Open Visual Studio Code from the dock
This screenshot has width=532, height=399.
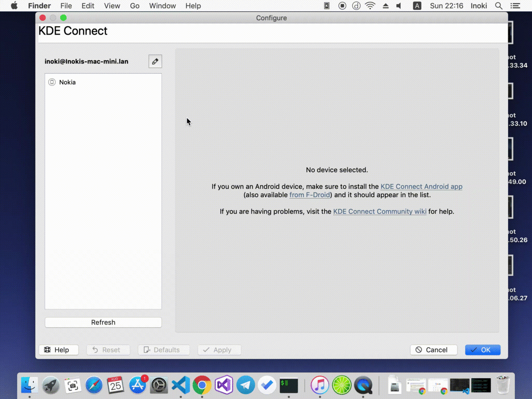[x=180, y=385]
